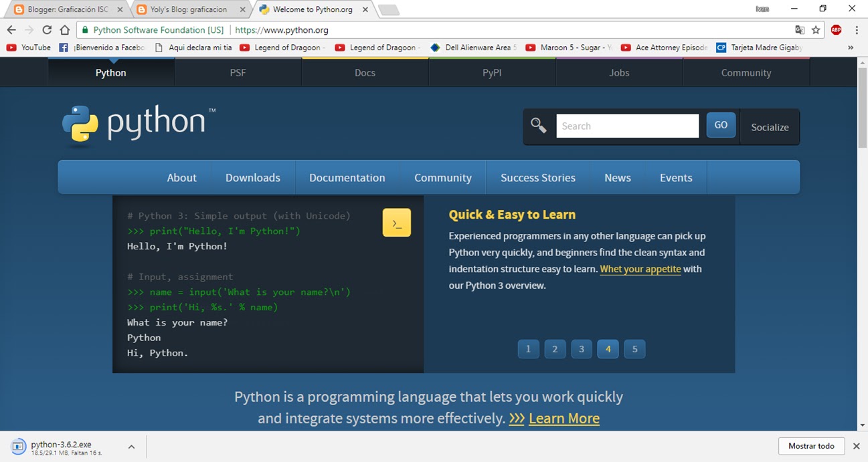Open the Downloads menu
The height and width of the screenshot is (462, 868).
[252, 178]
